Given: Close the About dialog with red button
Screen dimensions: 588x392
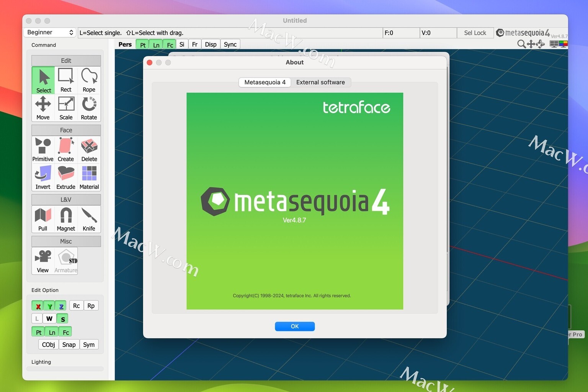Looking at the screenshot, I should pos(150,62).
